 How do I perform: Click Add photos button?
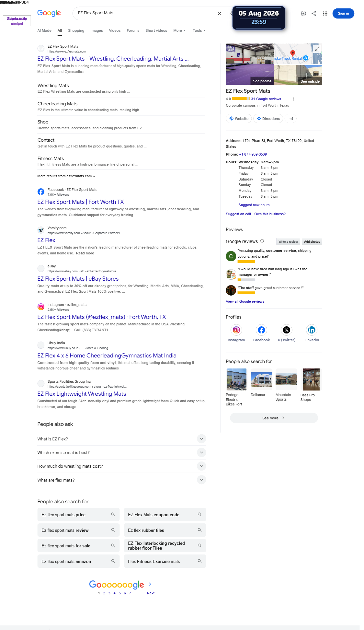[312, 241]
